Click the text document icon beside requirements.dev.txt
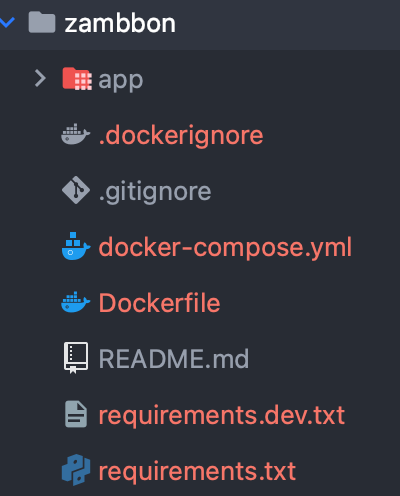This screenshot has width=400, height=496. point(76,414)
